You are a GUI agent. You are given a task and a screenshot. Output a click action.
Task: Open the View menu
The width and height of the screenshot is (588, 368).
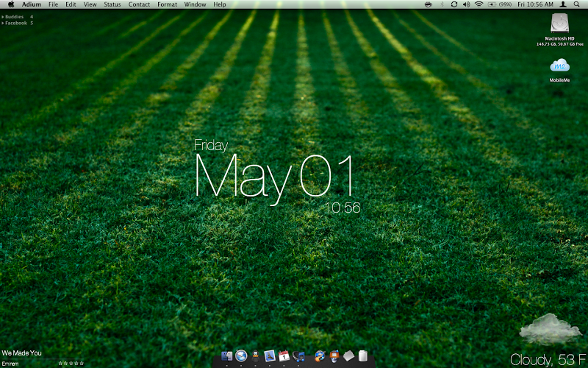(90, 4)
